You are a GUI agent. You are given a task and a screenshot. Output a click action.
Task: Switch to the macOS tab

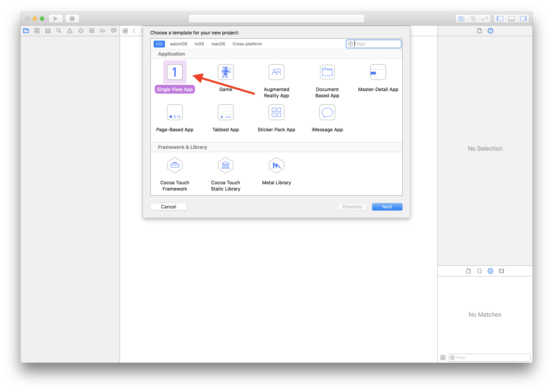(218, 44)
